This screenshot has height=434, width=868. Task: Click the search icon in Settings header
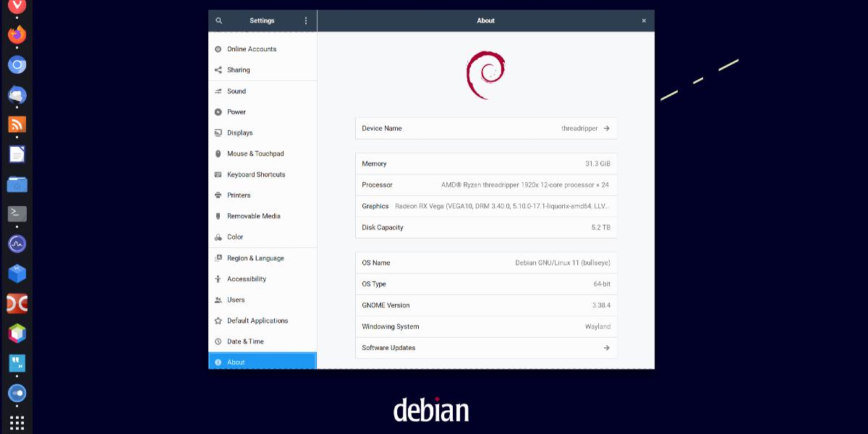pos(219,21)
